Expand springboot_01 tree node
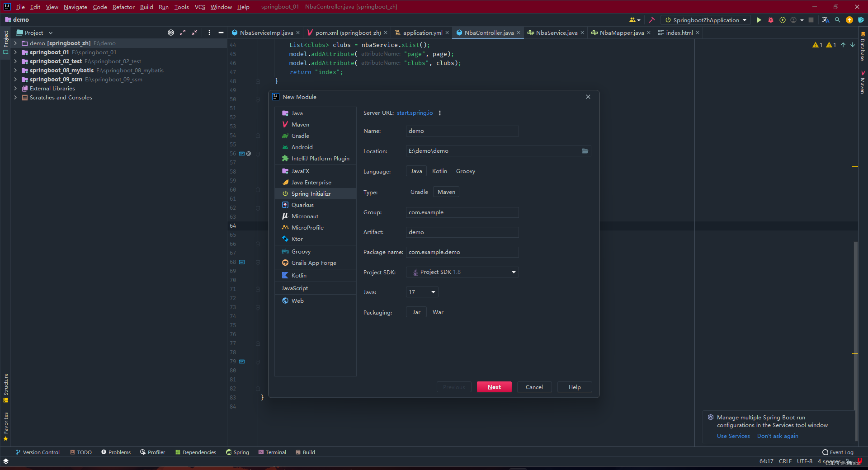This screenshot has height=470, width=868. point(15,52)
